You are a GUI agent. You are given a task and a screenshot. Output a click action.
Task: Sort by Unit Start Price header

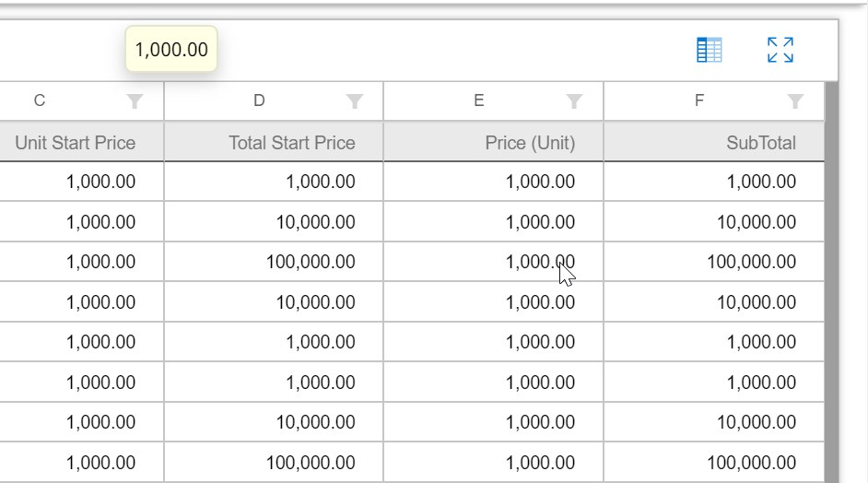(76, 143)
